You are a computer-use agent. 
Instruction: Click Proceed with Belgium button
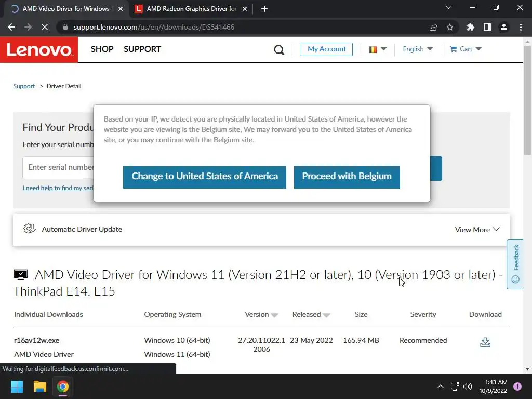tap(347, 177)
